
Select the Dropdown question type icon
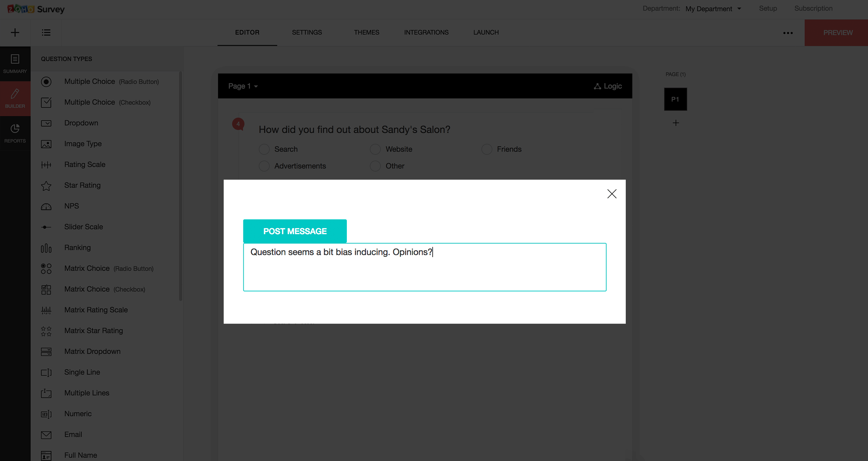coord(46,123)
